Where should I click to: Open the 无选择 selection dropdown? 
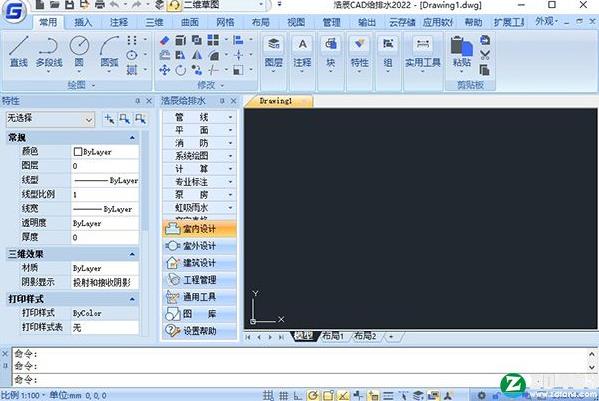click(x=50, y=119)
